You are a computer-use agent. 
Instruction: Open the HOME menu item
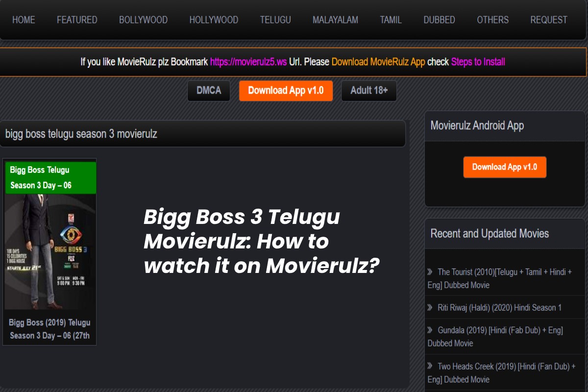click(x=24, y=20)
